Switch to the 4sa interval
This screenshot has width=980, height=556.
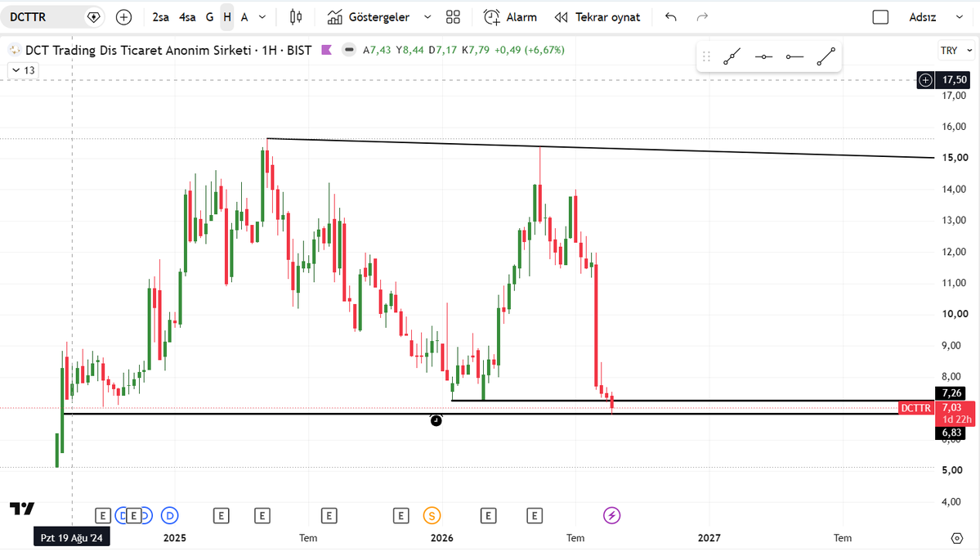pos(187,17)
